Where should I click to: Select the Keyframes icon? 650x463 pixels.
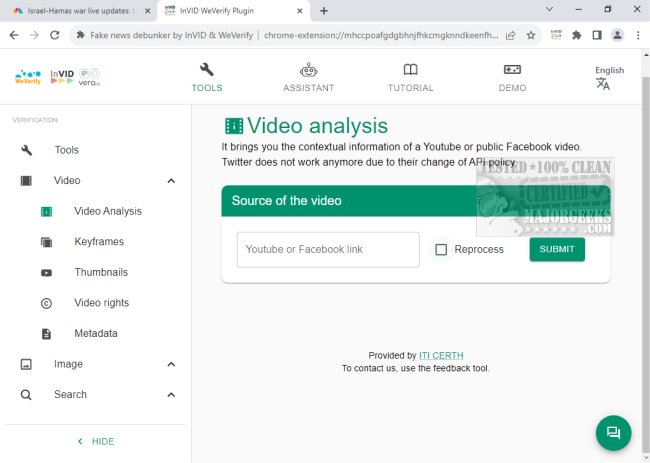point(46,242)
